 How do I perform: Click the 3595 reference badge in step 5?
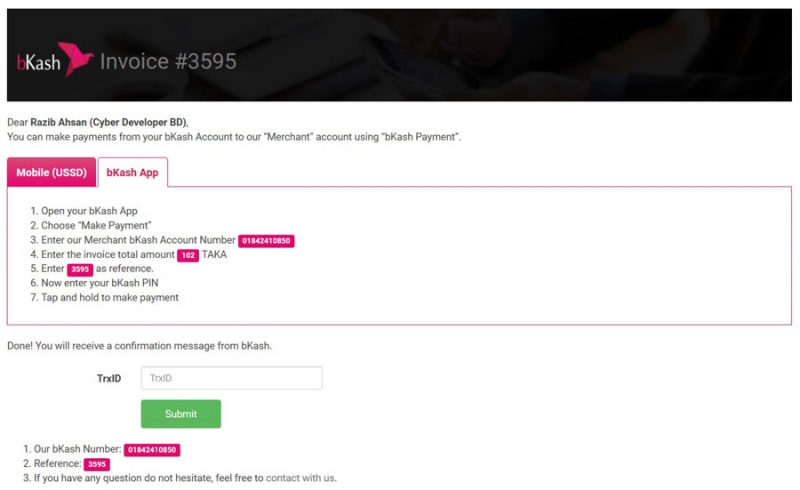point(80,269)
